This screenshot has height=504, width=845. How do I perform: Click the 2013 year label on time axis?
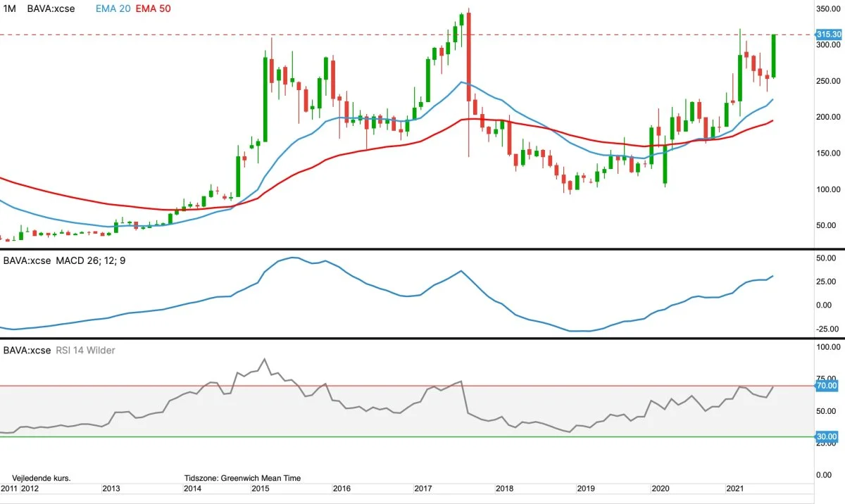(112, 488)
